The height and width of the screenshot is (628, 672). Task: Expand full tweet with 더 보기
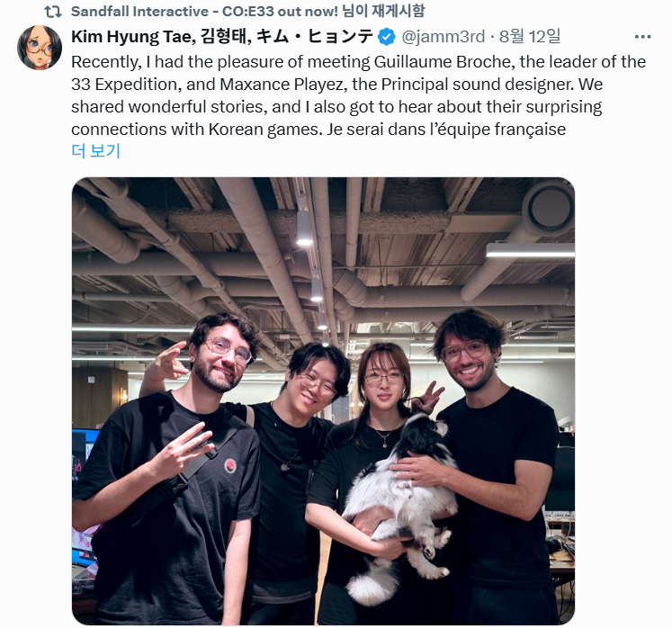click(96, 151)
